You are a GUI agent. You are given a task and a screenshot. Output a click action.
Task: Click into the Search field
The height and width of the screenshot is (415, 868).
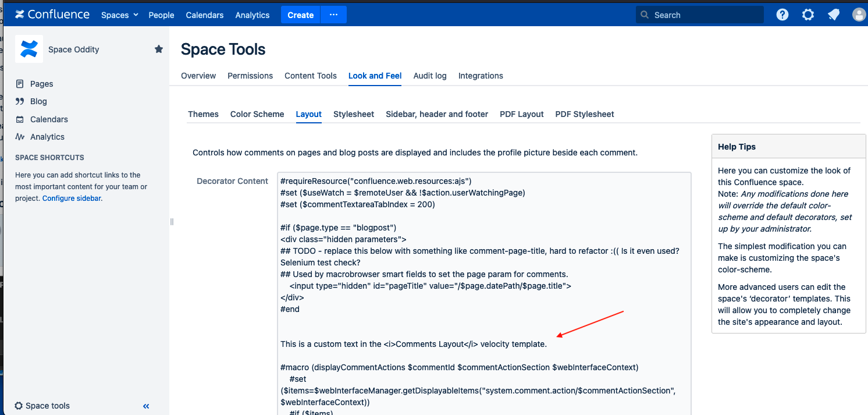click(x=700, y=15)
